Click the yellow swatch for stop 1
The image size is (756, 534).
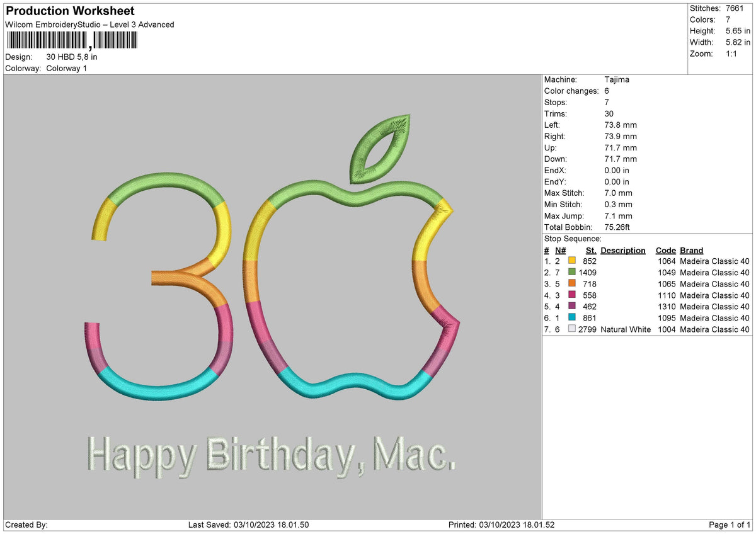(x=572, y=261)
